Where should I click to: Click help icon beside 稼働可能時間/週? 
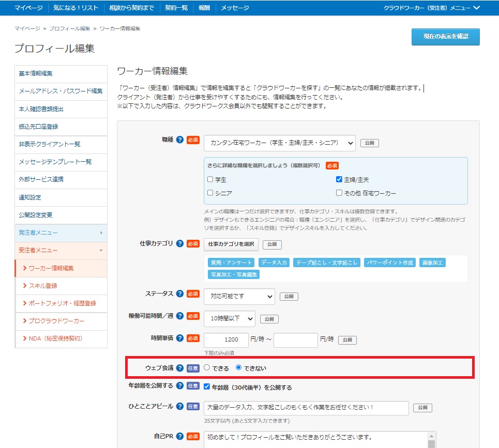click(x=180, y=316)
